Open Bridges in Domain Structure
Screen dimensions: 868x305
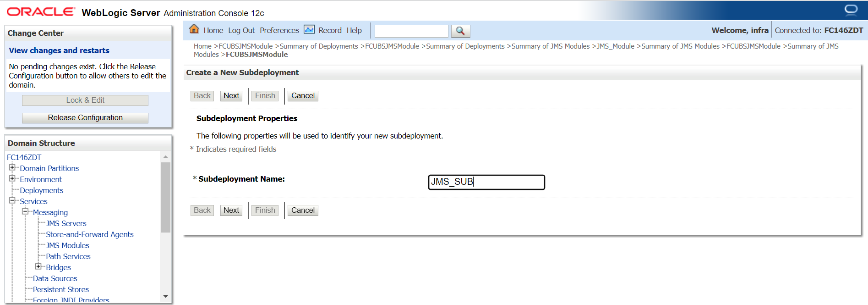tap(58, 267)
